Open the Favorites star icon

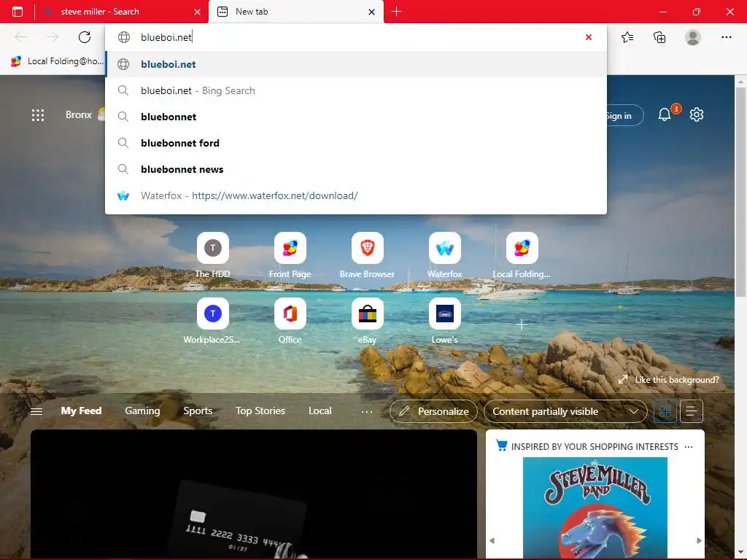pos(627,37)
